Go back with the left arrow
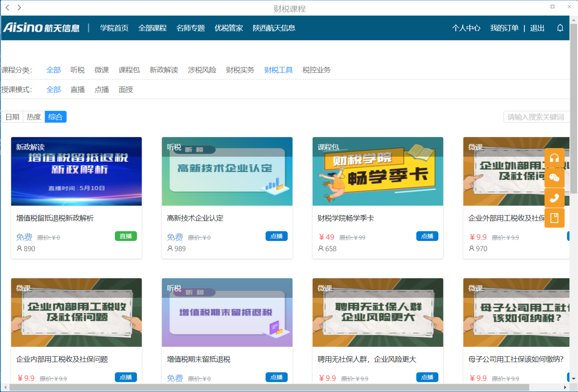This screenshot has width=578, height=392. [x=7, y=7]
